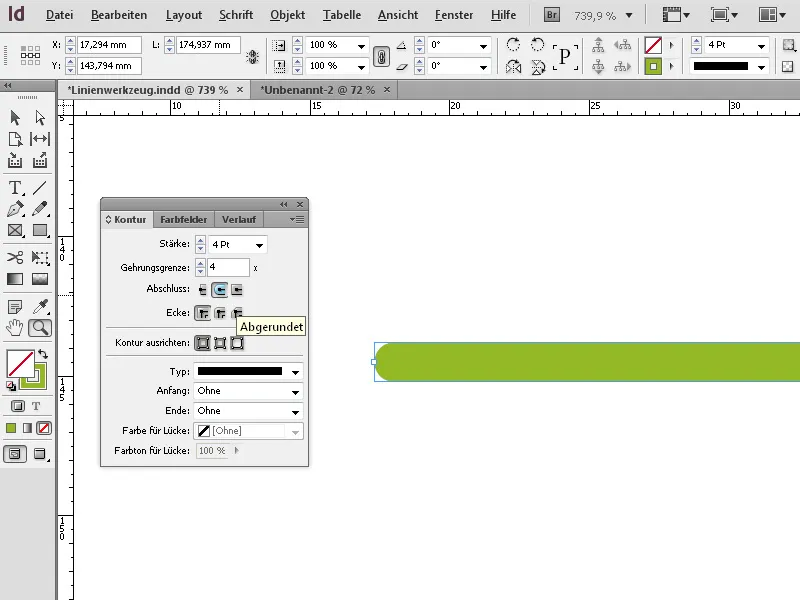
Task: Open the Ende dropdown
Action: 295,412
